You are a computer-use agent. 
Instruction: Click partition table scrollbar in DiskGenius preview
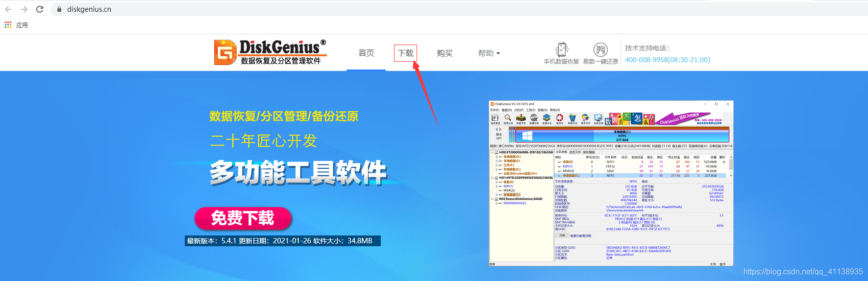click(731, 166)
